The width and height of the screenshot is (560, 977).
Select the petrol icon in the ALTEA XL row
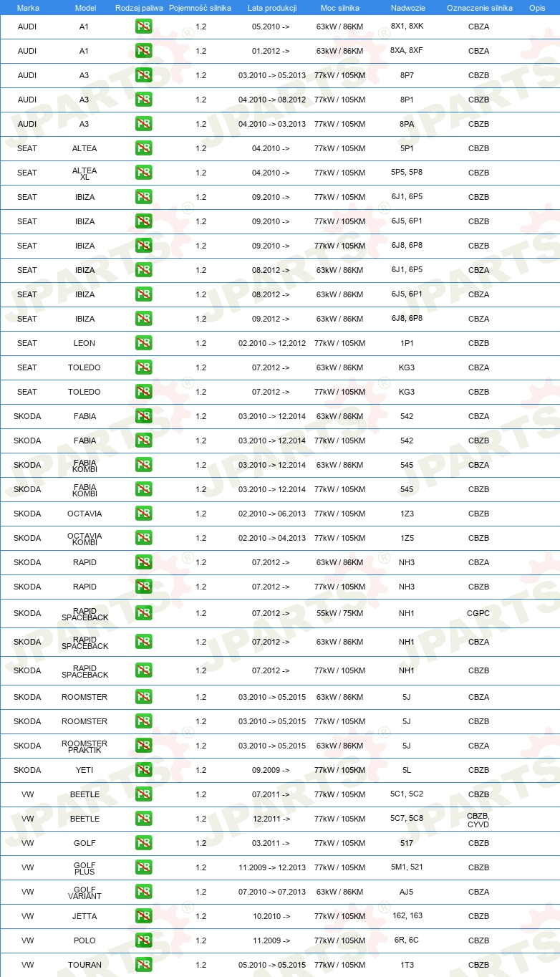coord(143,172)
